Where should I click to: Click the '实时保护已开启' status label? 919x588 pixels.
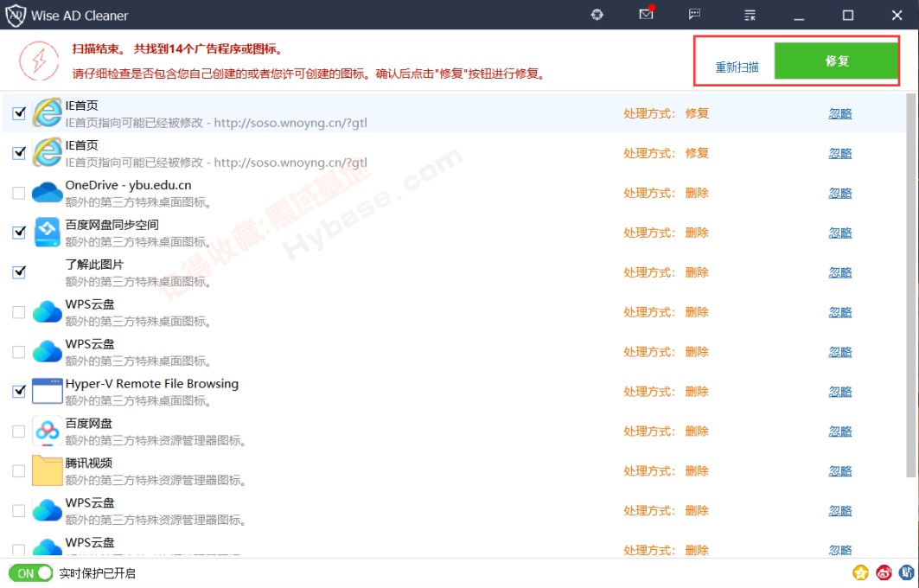coord(98,573)
